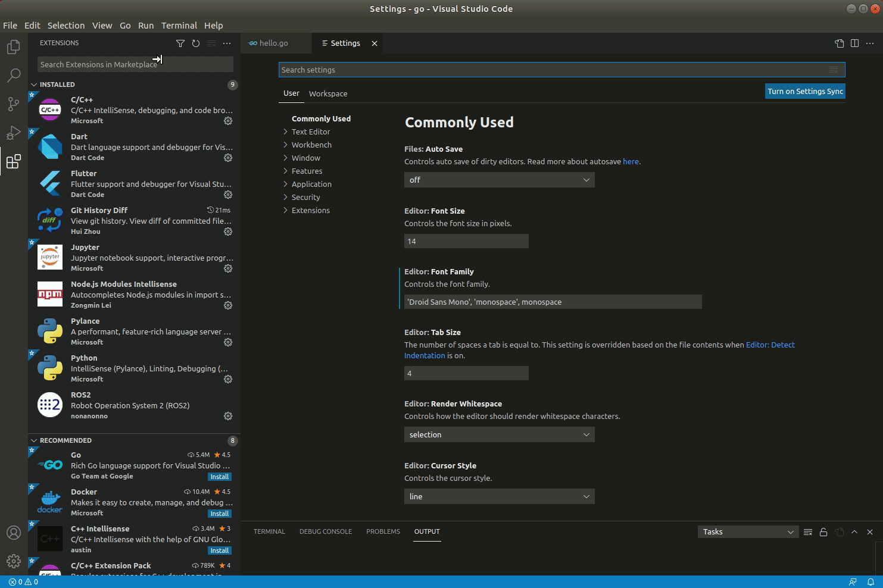Split the editor to the right
Screen dimensions: 883x588
(855, 43)
